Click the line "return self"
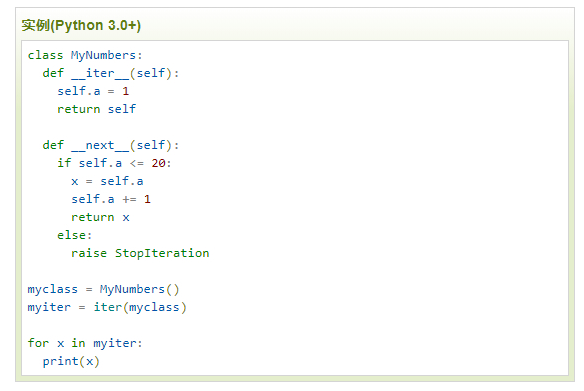 pyautogui.click(x=96, y=109)
